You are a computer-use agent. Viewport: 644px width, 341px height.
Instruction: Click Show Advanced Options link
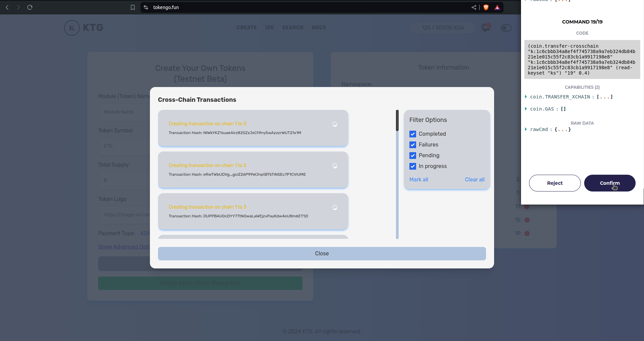[x=124, y=247]
